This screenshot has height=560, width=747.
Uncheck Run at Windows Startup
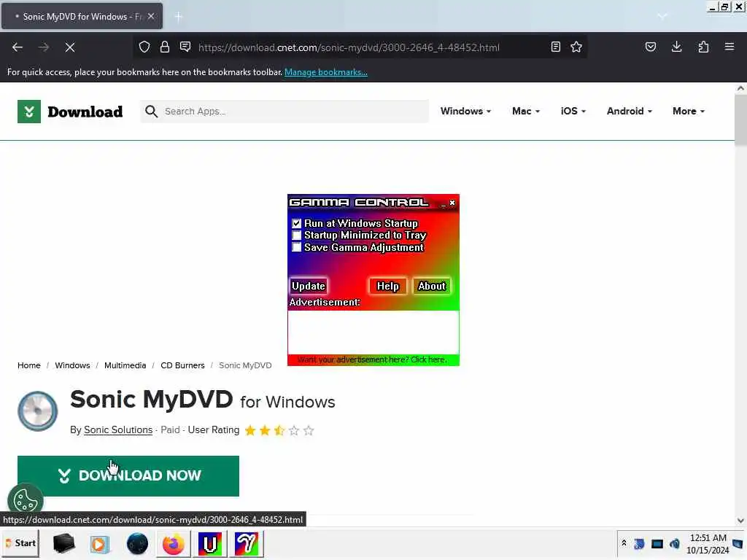(296, 223)
